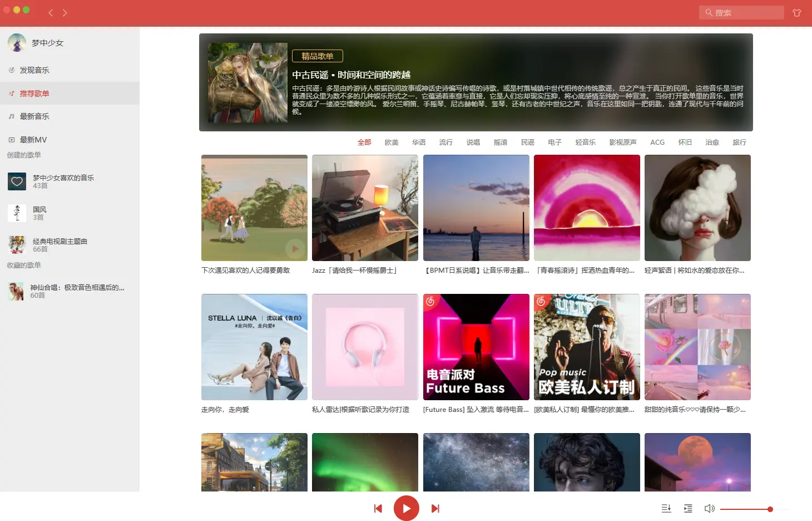Mute audio with the speaker icon
This screenshot has width=812, height=521.
coord(710,508)
